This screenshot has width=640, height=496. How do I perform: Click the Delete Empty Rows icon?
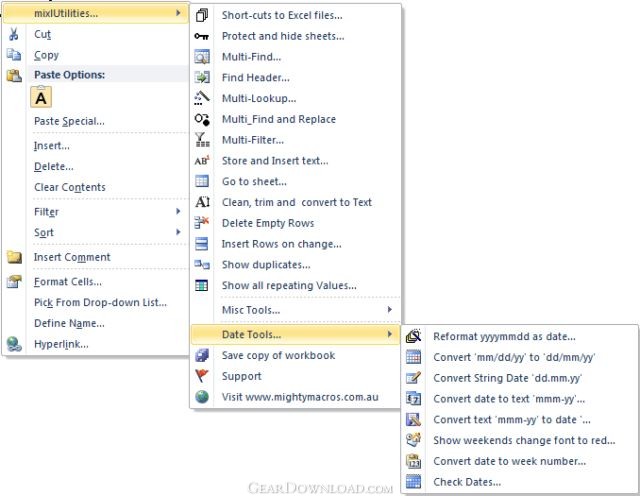pos(202,223)
